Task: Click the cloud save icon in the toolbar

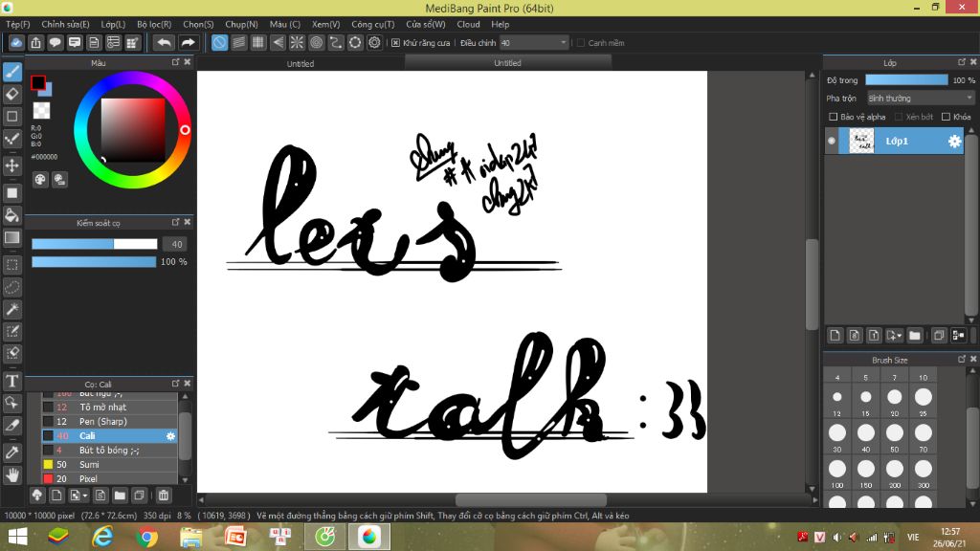Action: click(16, 42)
